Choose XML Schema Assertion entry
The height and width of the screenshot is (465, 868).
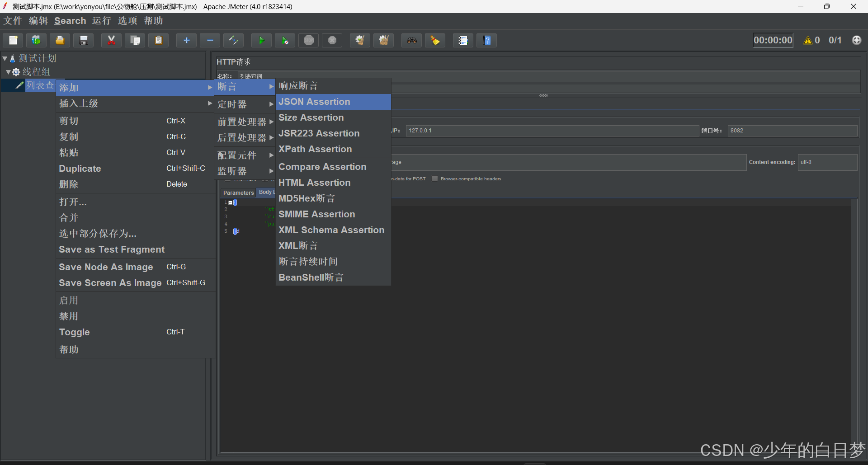coord(333,230)
